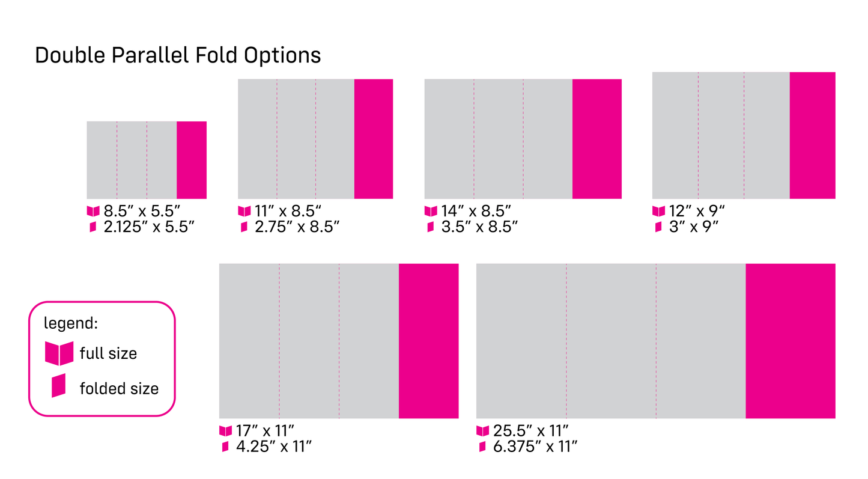The width and height of the screenshot is (868, 479).
Task: Click the folded size icon in legend
Action: pos(58,386)
